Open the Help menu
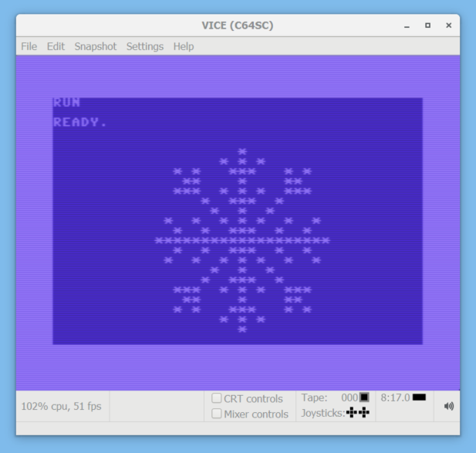Image resolution: width=476 pixels, height=453 pixels. 184,46
